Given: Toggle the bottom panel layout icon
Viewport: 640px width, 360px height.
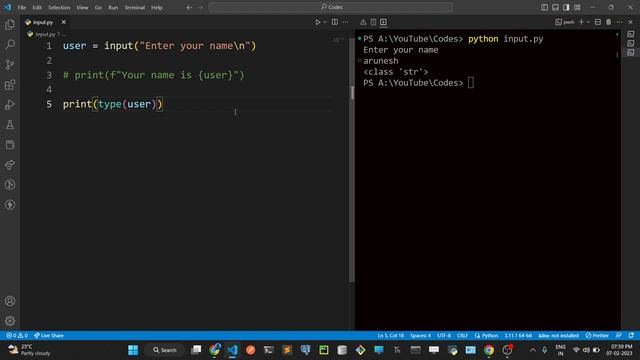Looking at the screenshot, I should [556, 7].
